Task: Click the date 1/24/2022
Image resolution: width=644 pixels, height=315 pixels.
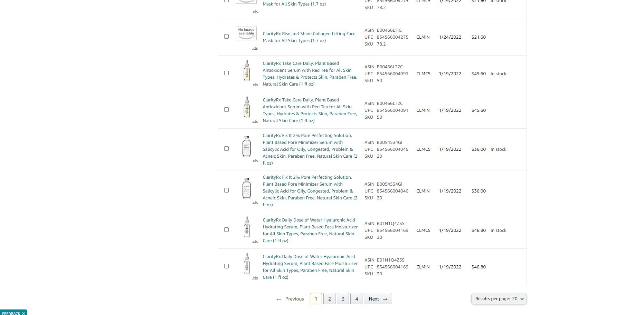Action: coord(450,37)
